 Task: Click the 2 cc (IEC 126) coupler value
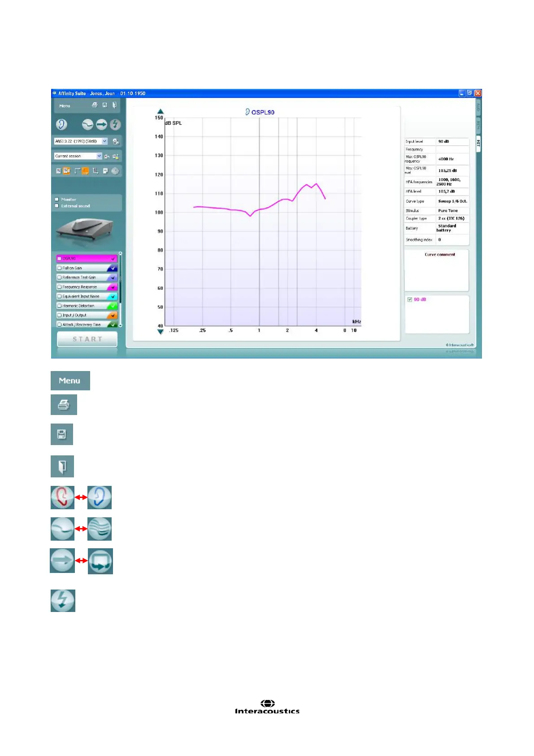click(451, 218)
